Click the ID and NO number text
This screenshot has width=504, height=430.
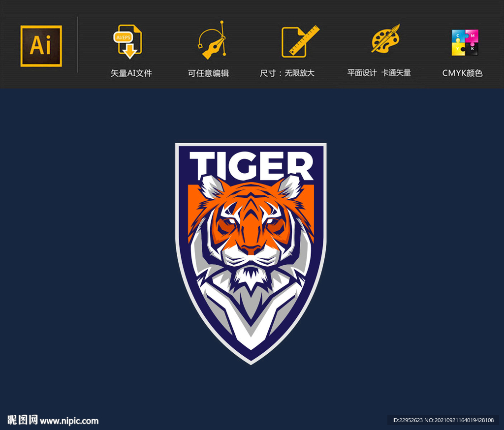click(442, 420)
